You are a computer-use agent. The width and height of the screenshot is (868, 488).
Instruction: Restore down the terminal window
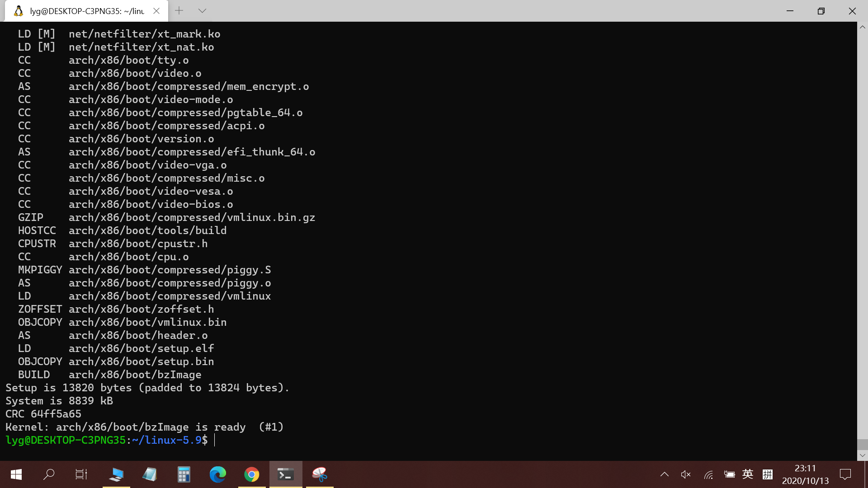[821, 11]
